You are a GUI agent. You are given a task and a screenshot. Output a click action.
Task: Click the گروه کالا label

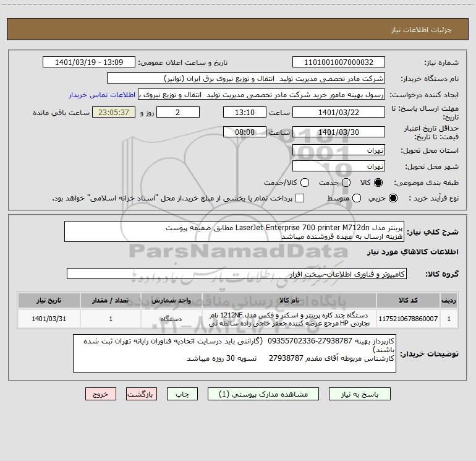click(442, 274)
